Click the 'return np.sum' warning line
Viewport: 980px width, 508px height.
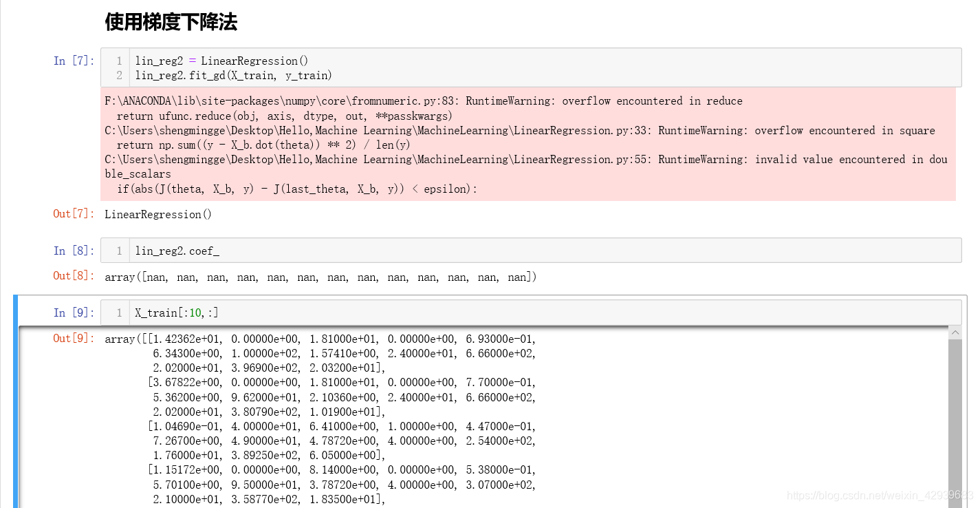(263, 145)
